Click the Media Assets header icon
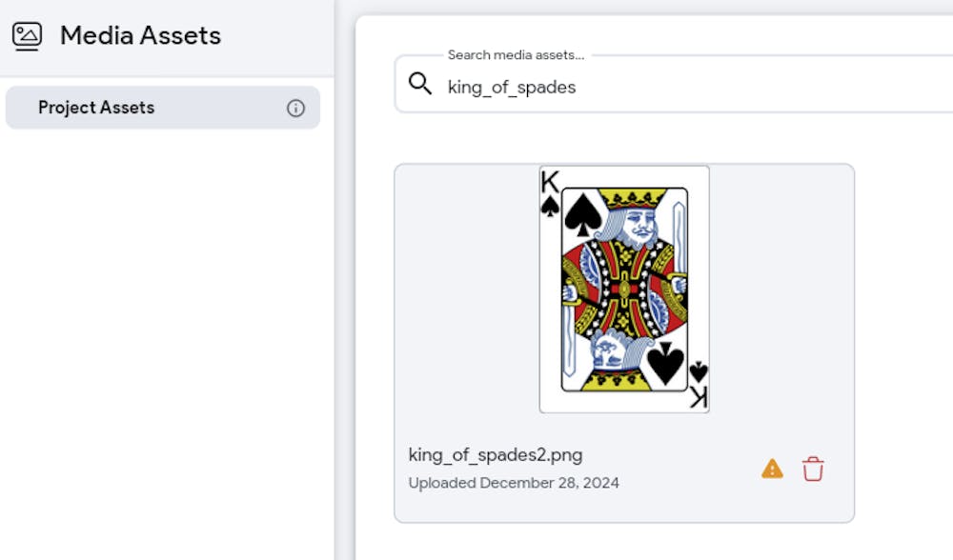The height and width of the screenshot is (560, 953). (27, 36)
